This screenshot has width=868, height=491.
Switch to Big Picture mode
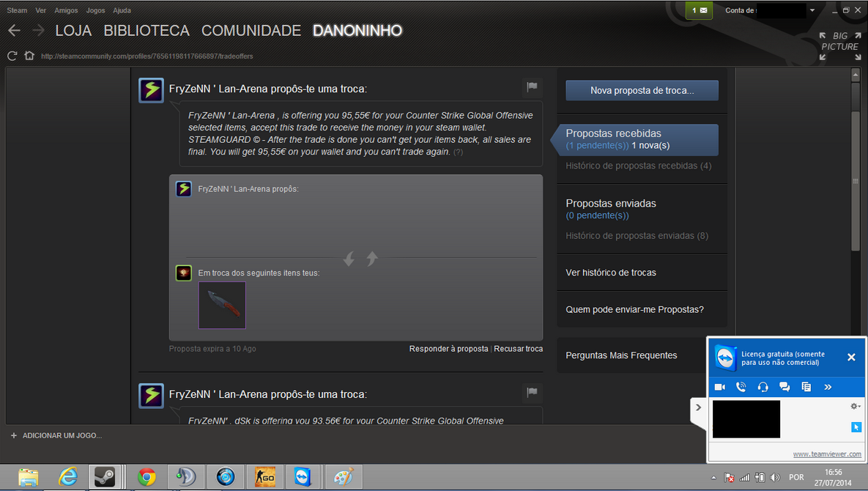coord(839,41)
